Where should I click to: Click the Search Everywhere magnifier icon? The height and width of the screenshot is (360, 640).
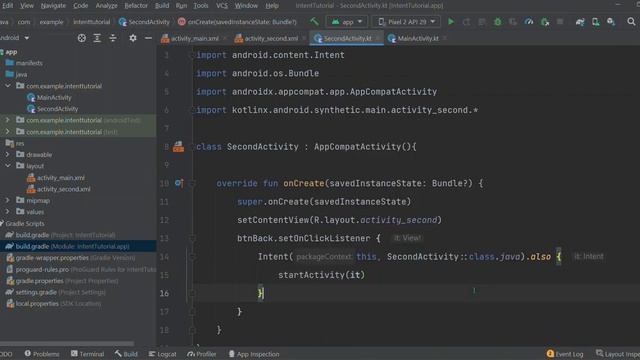(x=631, y=22)
